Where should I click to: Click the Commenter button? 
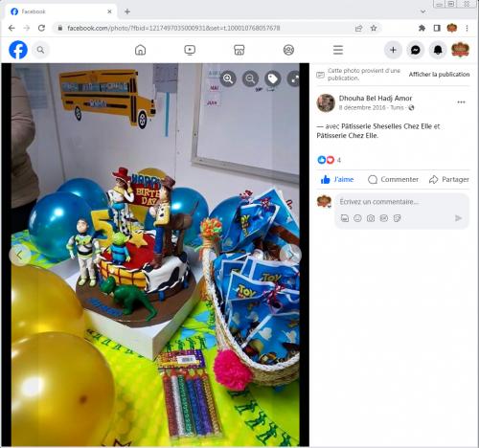tap(393, 180)
